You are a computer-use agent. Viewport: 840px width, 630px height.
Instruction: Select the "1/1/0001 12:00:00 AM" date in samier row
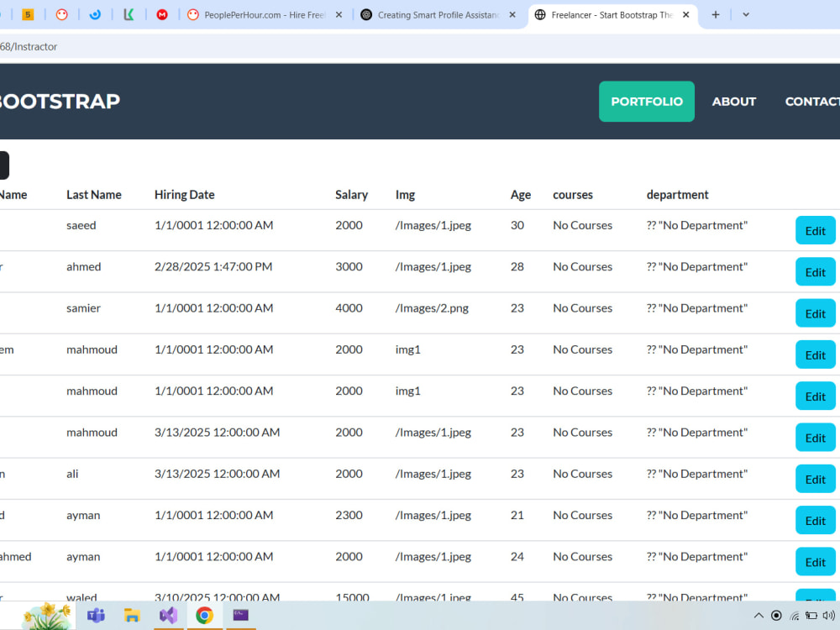213,308
